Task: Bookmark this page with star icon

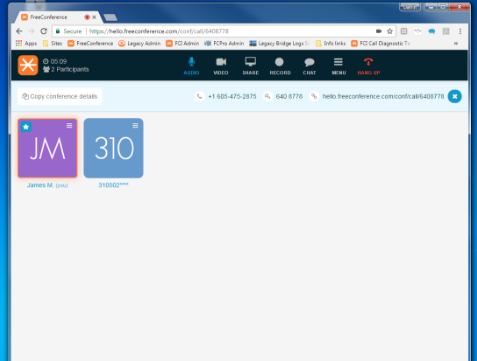Action: click(x=390, y=31)
